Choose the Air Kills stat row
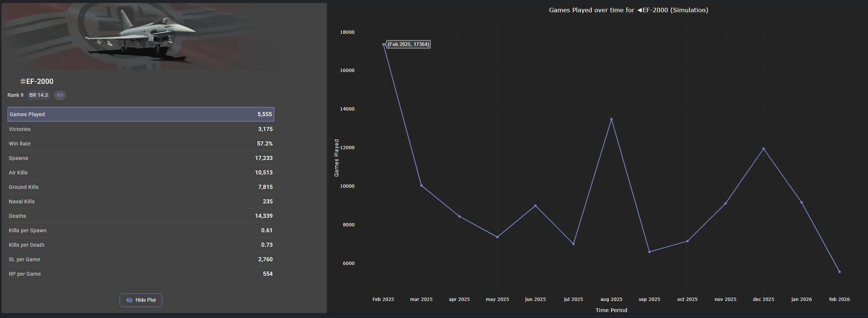Image resolution: width=868 pixels, height=318 pixels. point(141,173)
